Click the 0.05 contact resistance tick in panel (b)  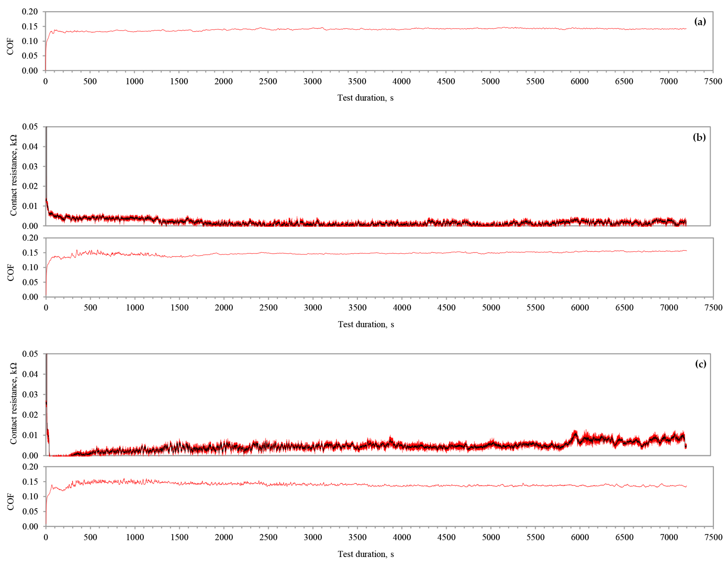30,127
